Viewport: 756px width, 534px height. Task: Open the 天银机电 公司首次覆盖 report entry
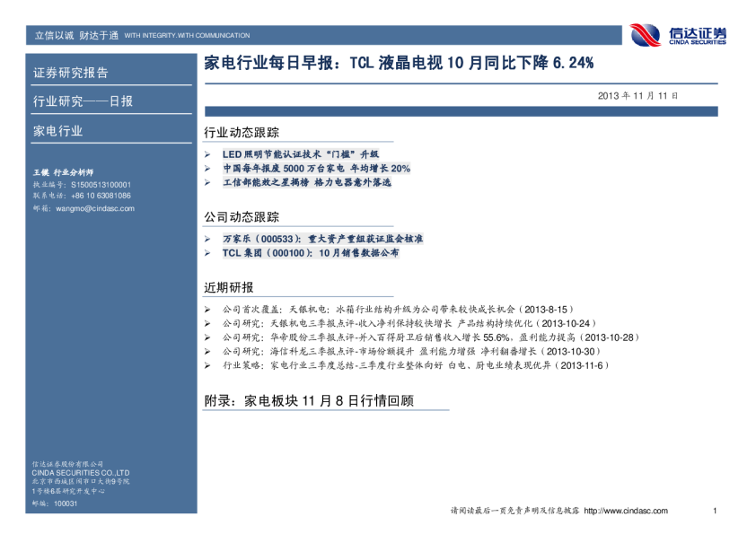(397, 309)
